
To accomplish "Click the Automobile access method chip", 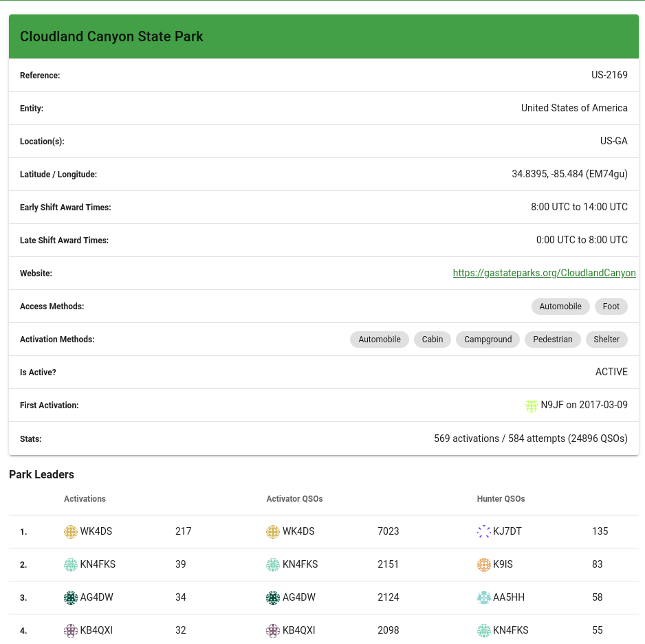I will [560, 307].
